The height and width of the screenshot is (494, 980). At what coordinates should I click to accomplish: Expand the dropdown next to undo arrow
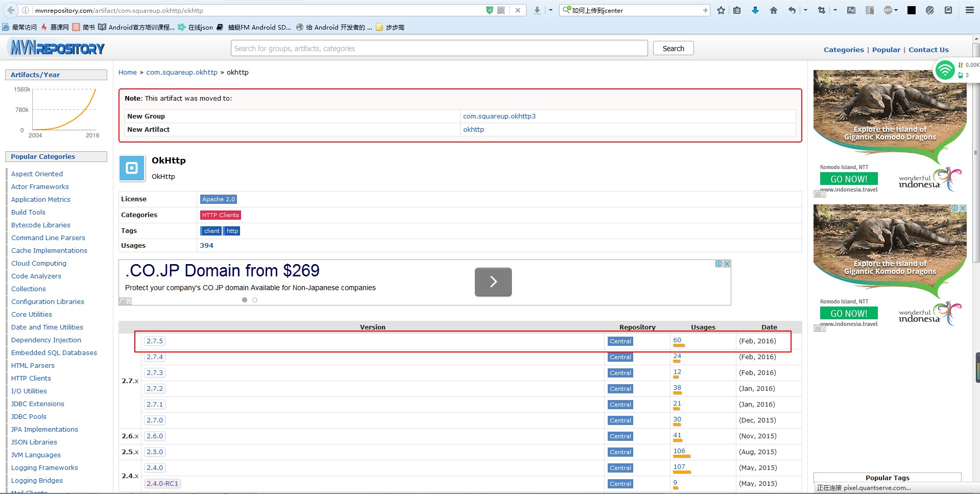(805, 10)
